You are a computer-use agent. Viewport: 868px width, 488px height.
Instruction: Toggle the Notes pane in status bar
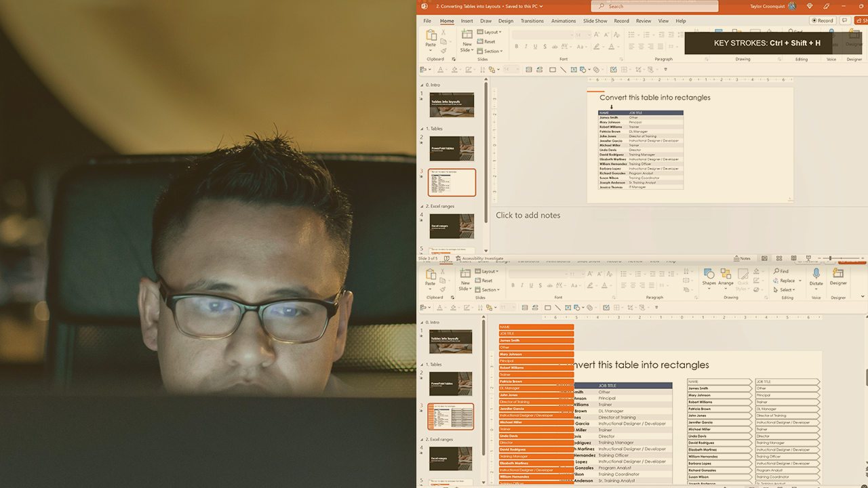(742, 258)
